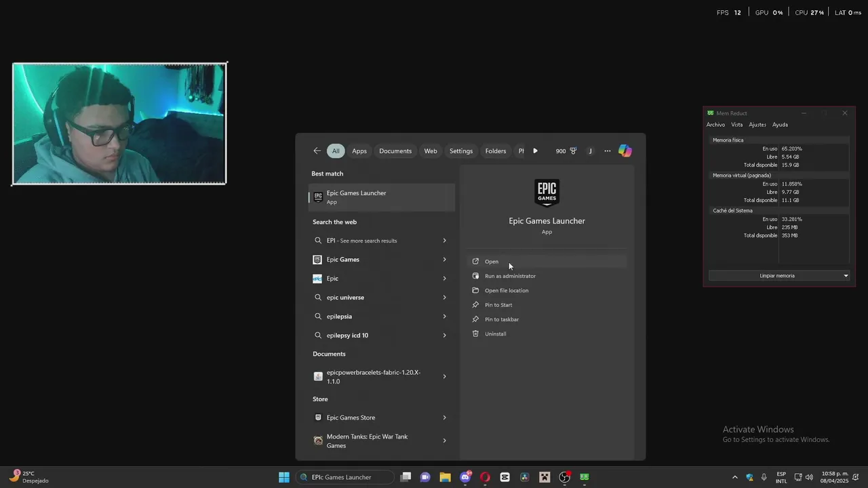Switch to the Documents filter tab
This screenshot has height=488, width=868.
coord(395,151)
